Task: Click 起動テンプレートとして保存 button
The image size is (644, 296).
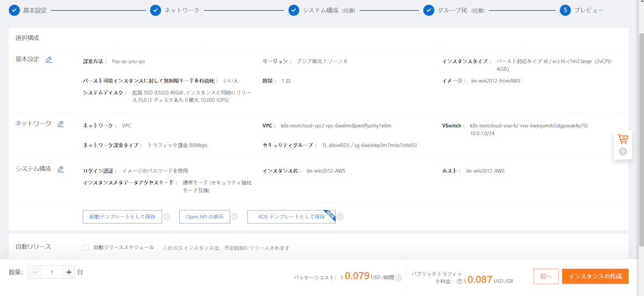Action: pyautogui.click(x=122, y=216)
